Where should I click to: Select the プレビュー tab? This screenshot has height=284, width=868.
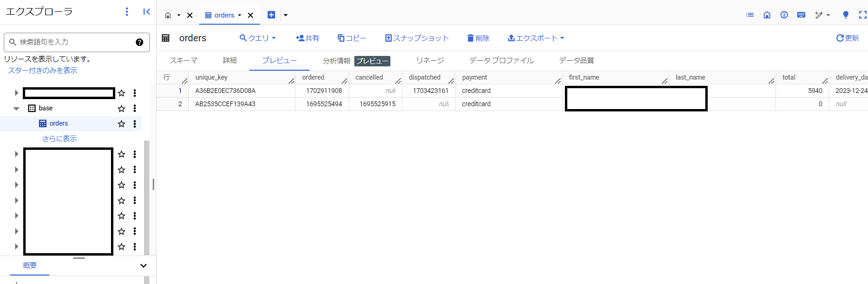279,61
